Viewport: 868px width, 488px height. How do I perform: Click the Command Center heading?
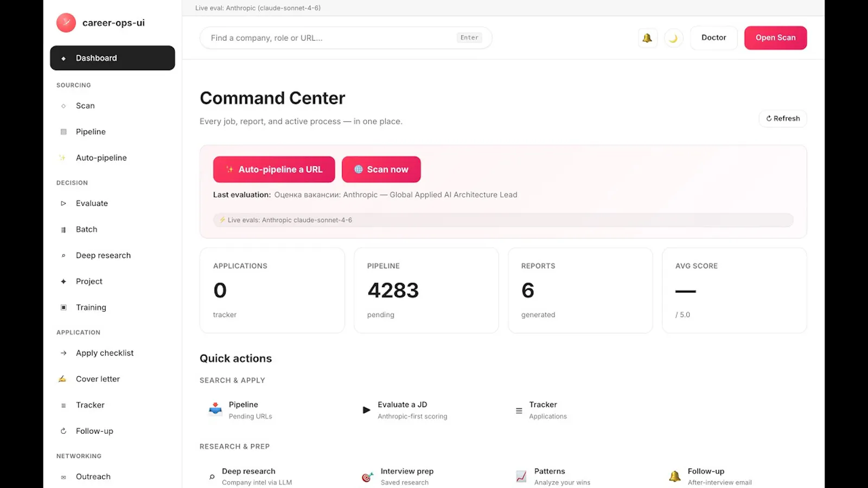tap(272, 98)
